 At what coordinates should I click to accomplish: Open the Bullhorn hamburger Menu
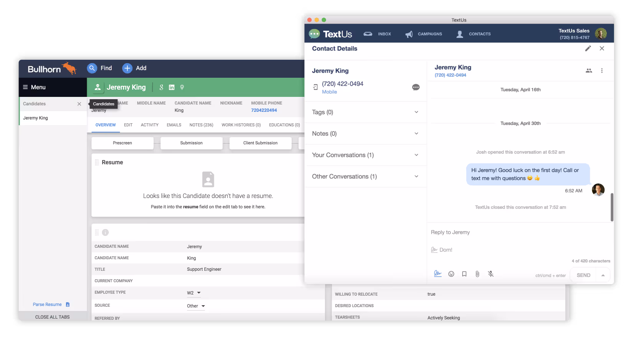(x=34, y=87)
